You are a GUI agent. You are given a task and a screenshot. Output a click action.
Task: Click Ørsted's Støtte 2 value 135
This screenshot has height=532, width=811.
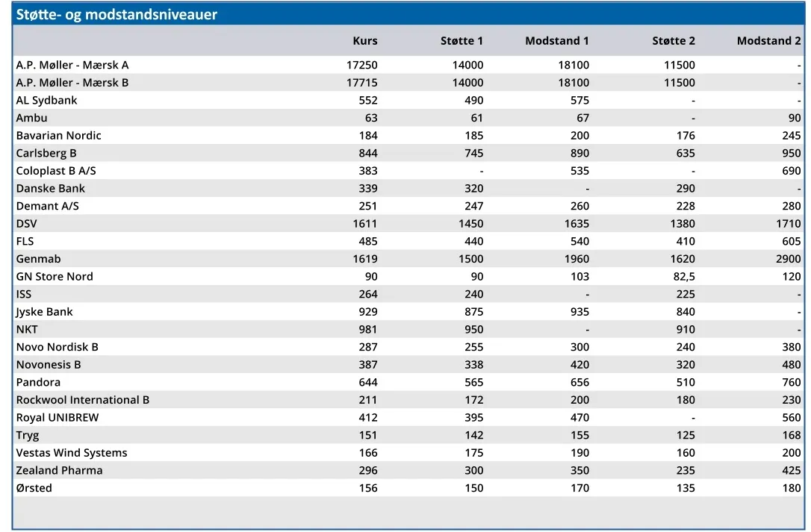point(686,487)
